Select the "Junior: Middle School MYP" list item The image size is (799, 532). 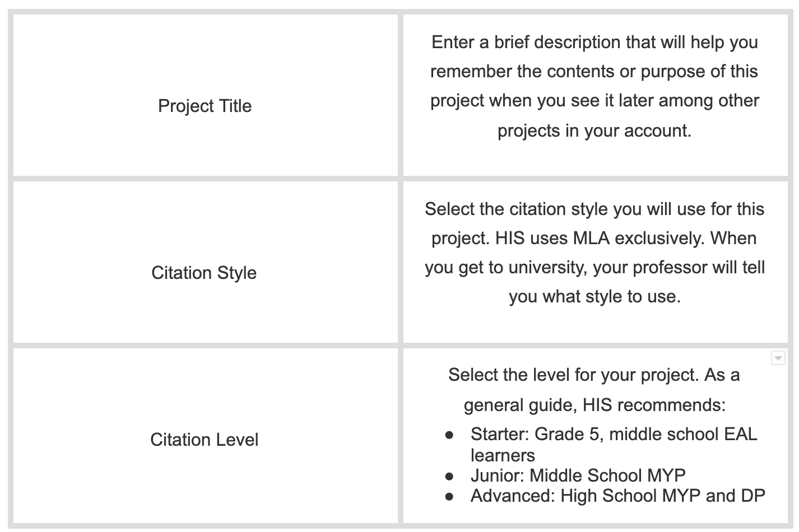578,475
